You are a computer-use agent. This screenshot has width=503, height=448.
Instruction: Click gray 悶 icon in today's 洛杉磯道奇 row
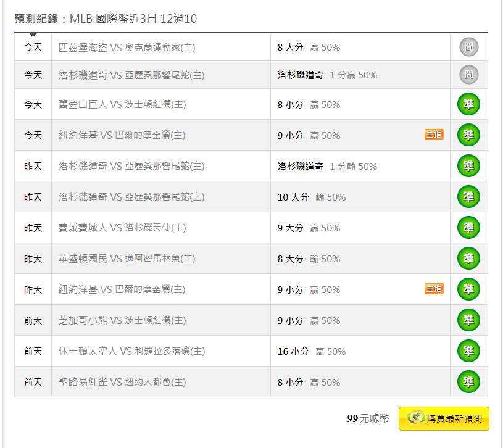point(468,75)
